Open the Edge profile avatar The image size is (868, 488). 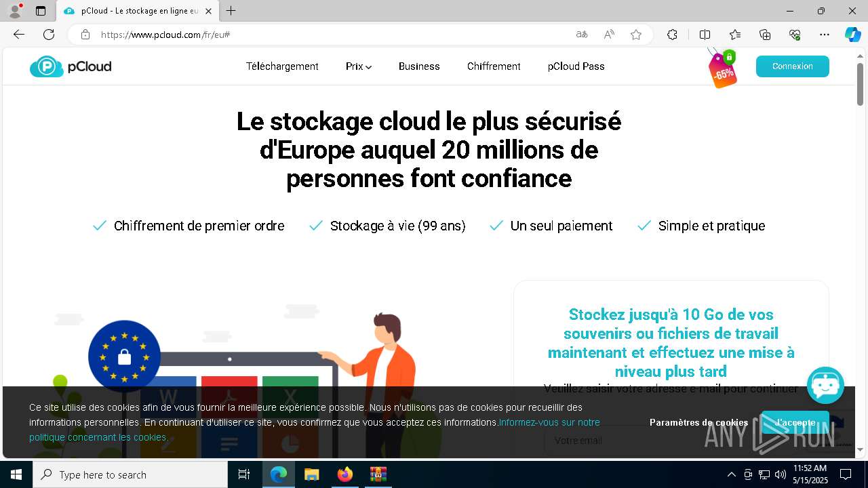click(x=14, y=11)
